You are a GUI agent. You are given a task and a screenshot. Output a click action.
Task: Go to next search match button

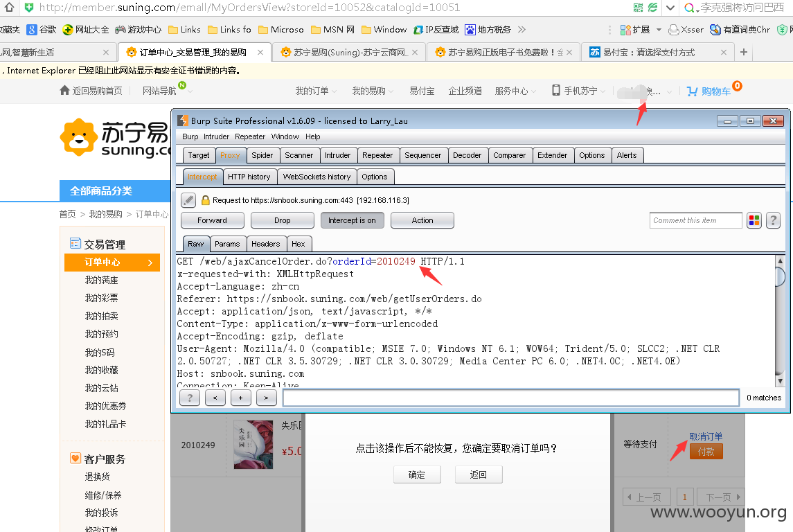pyautogui.click(x=266, y=398)
